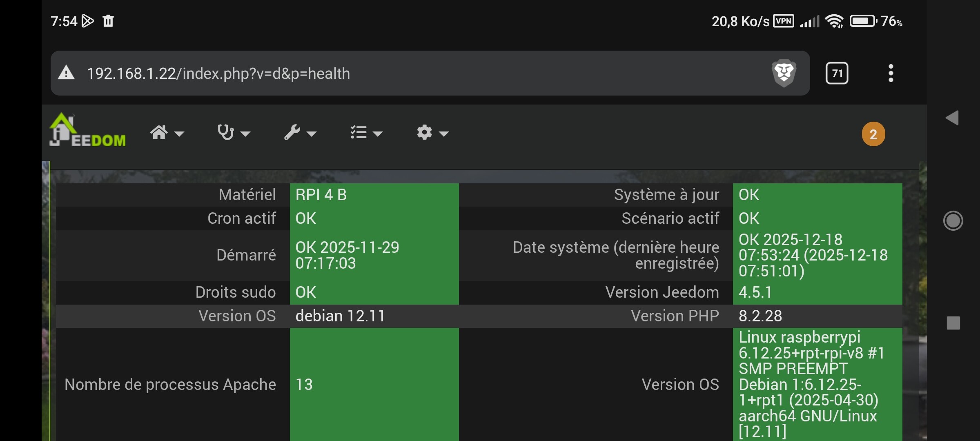Viewport: 980px width, 441px height.
Task: Open the browser three-dot menu
Action: pos(891,73)
